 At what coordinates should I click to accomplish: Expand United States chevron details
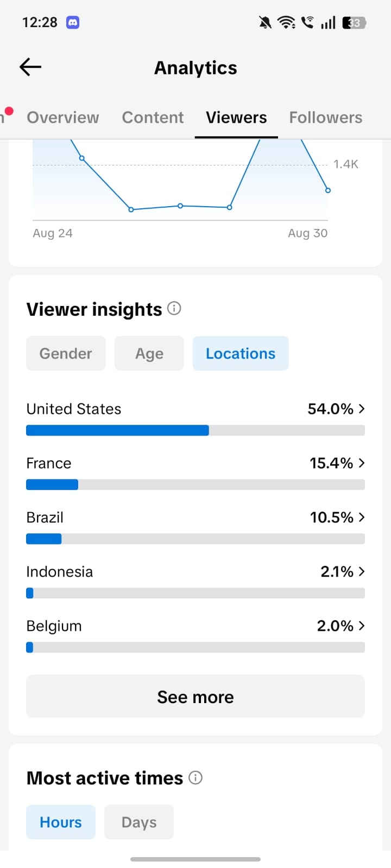[362, 409]
